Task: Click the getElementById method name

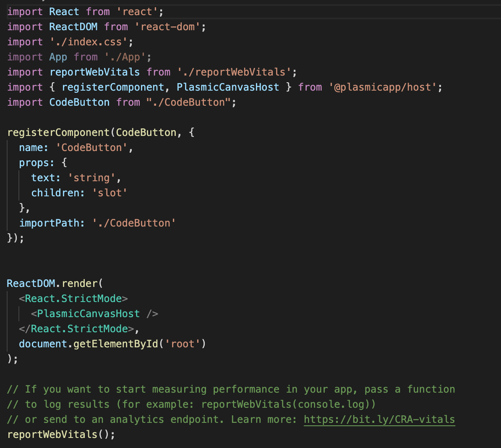Action: coord(115,344)
